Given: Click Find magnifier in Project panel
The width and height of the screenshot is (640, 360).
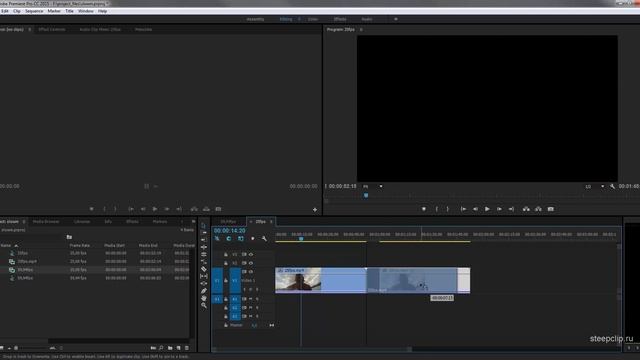Looking at the screenshot, I should click(161, 348).
